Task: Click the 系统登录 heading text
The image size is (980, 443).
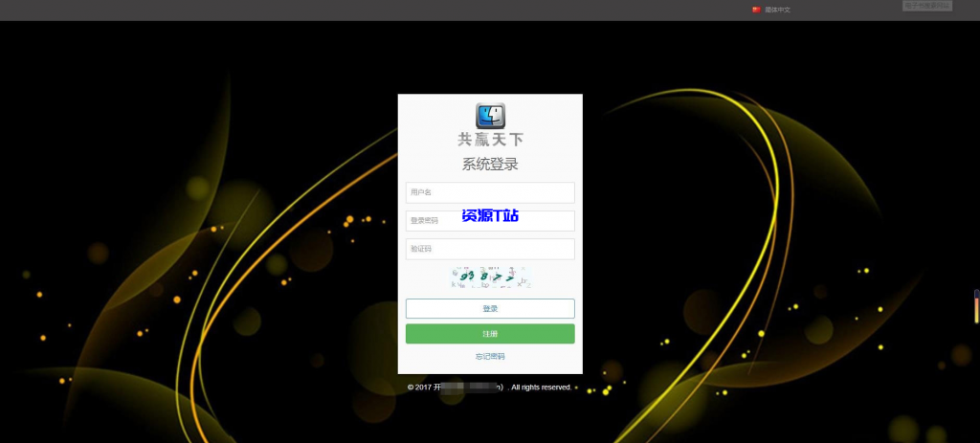Action: [x=490, y=165]
